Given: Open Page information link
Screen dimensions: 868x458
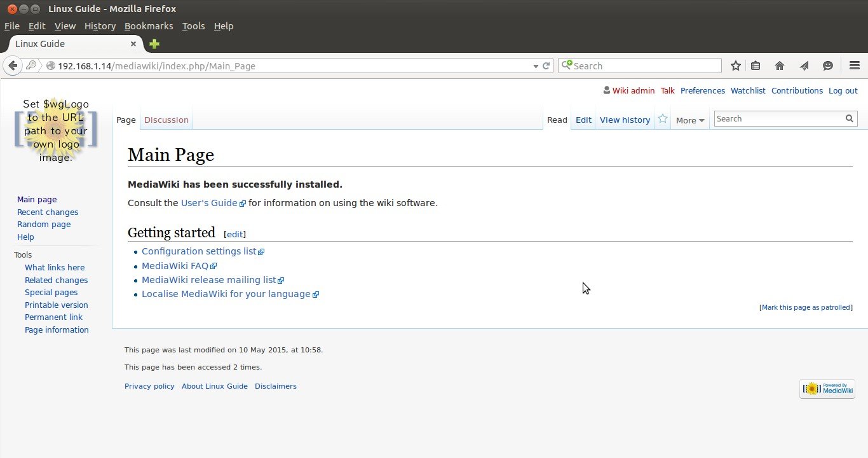Looking at the screenshot, I should click(57, 330).
